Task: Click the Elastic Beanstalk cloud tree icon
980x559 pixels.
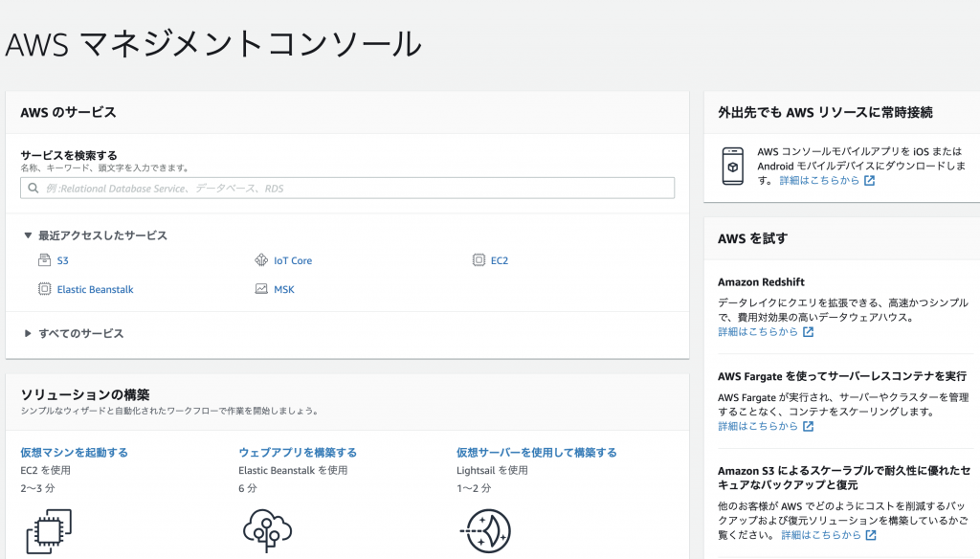Action: pos(268,530)
